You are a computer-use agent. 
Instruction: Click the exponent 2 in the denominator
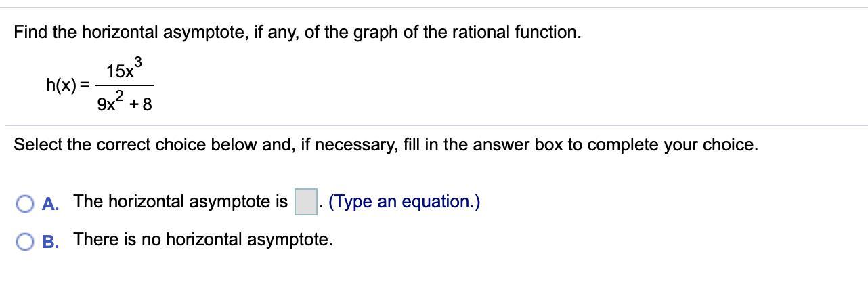[119, 97]
